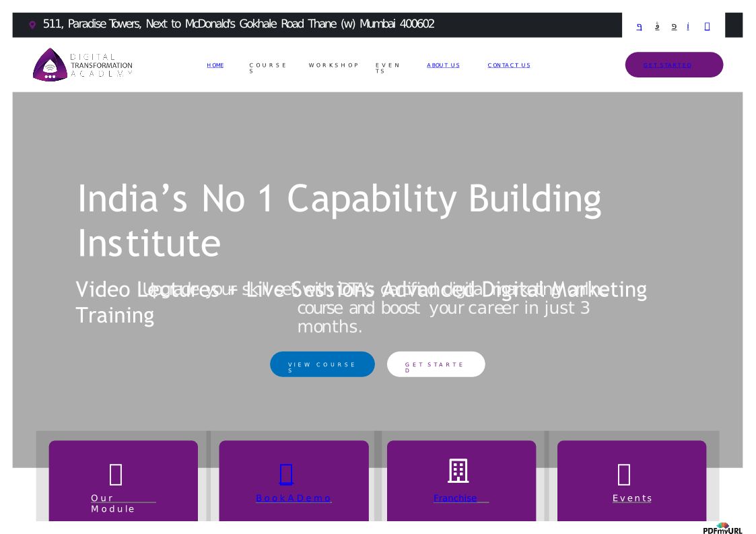The image size is (756, 534).
Task: Click the Paradise Towers address text
Action: tap(238, 24)
